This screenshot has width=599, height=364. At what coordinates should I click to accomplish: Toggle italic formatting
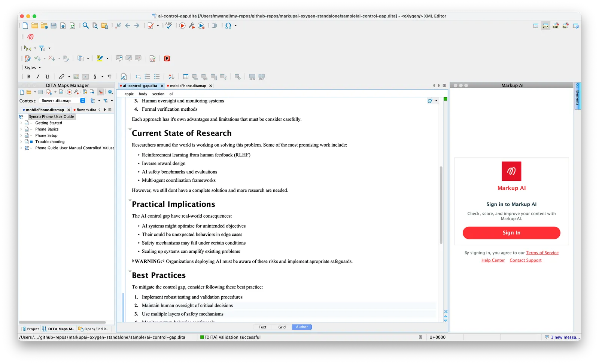tap(38, 77)
